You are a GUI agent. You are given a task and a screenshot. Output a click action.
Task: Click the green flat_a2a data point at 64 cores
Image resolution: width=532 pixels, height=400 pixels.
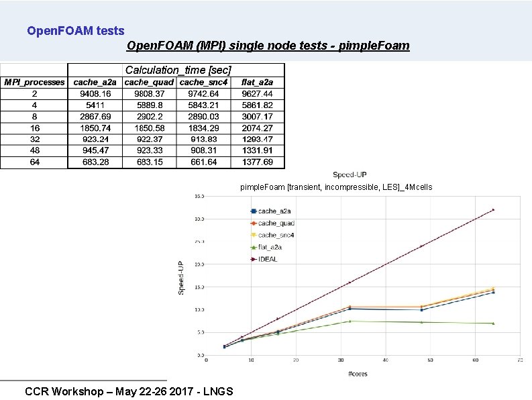tap(493, 323)
